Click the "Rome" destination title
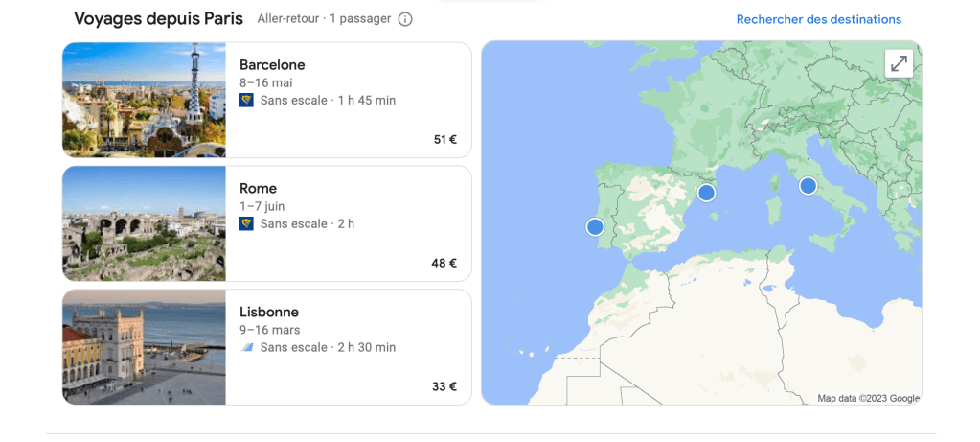This screenshot has height=442, width=980. [258, 189]
